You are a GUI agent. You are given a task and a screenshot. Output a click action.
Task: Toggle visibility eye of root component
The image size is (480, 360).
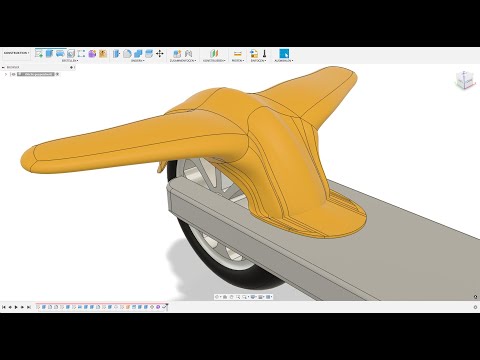click(x=13, y=74)
